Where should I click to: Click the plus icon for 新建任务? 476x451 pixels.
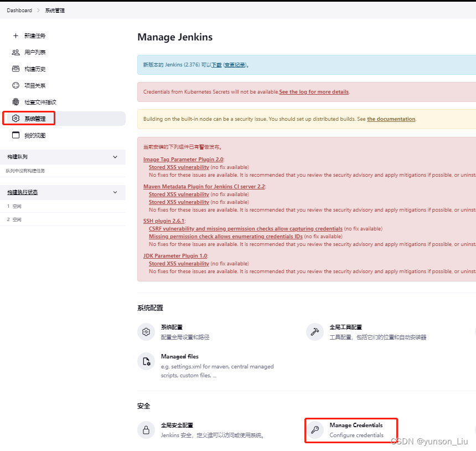16,36
